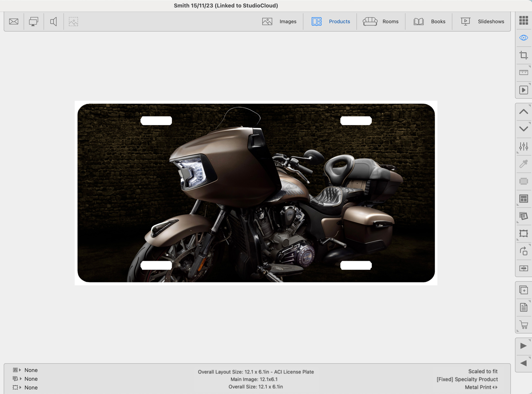Click the motorcycle license plate preview
Screen dimensions: 532x394
point(256,193)
